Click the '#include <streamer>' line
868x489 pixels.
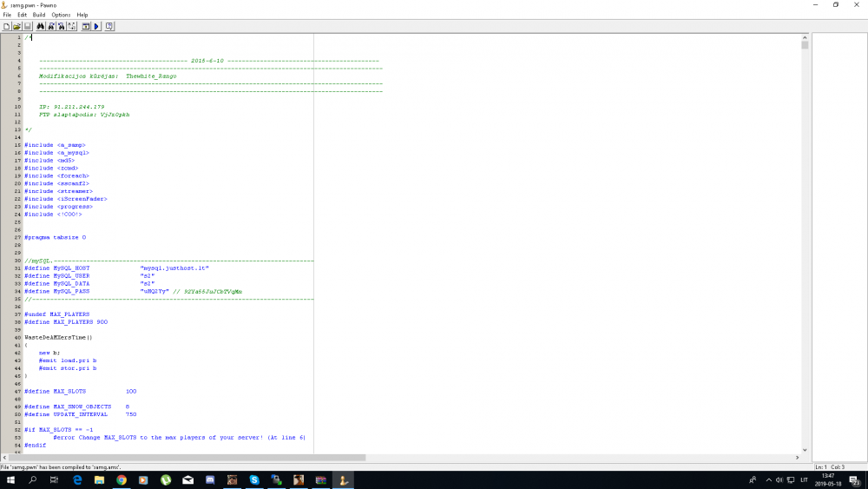click(x=58, y=191)
